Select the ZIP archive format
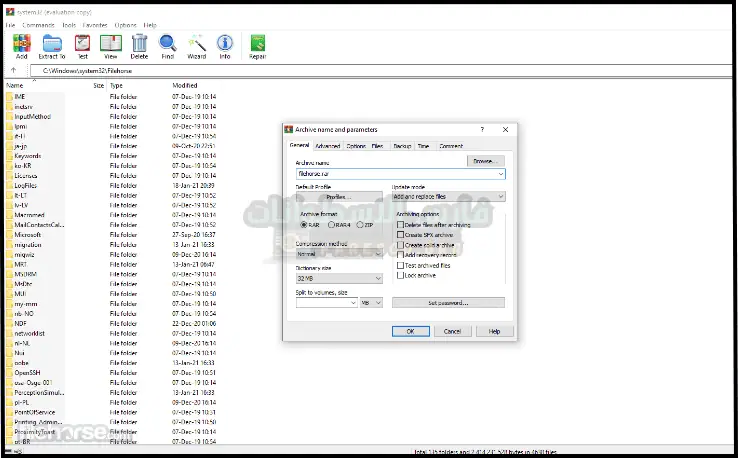 357,225
